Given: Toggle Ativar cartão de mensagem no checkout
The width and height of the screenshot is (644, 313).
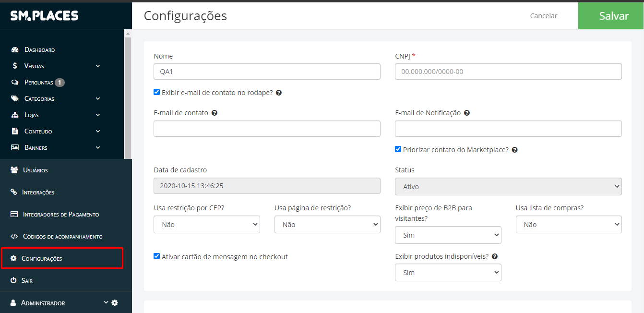Looking at the screenshot, I should pos(157,256).
